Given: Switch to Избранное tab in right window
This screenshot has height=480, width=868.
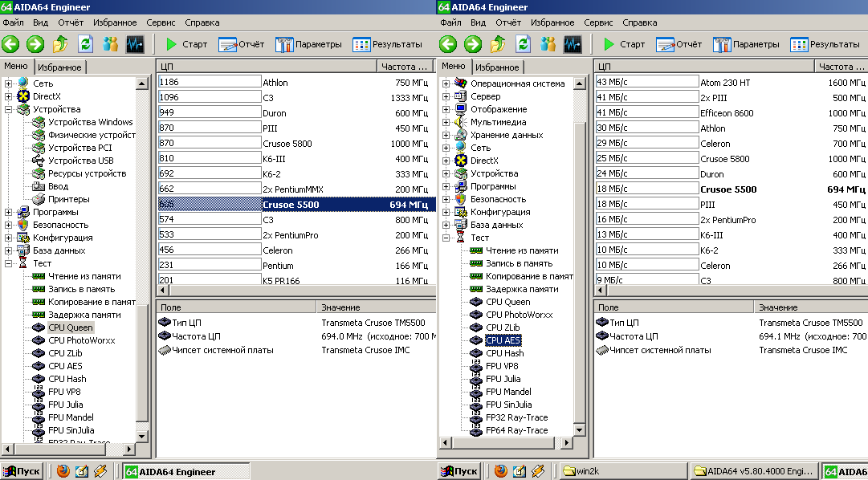Looking at the screenshot, I should (499, 67).
